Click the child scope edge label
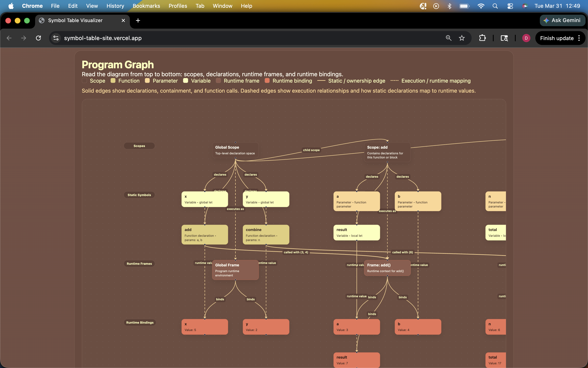The height and width of the screenshot is (368, 588). click(x=311, y=150)
